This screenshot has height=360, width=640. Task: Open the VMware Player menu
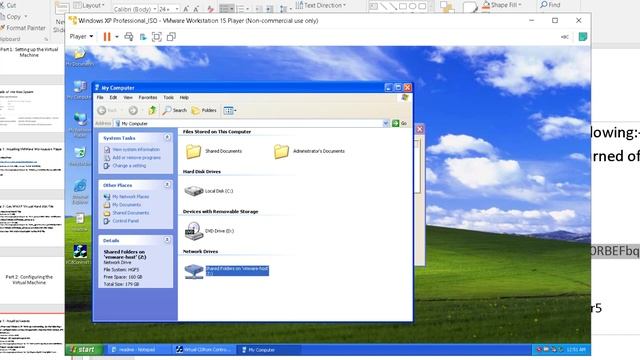coord(81,37)
